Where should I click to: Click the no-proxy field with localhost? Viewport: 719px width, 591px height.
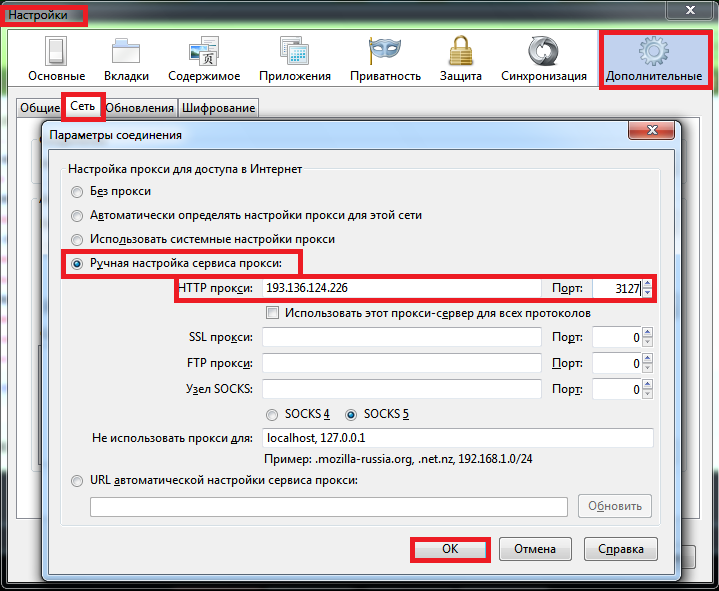click(458, 438)
